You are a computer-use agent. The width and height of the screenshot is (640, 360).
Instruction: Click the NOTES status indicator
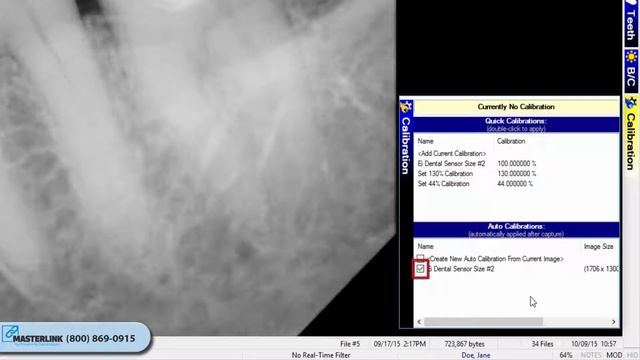point(591,356)
